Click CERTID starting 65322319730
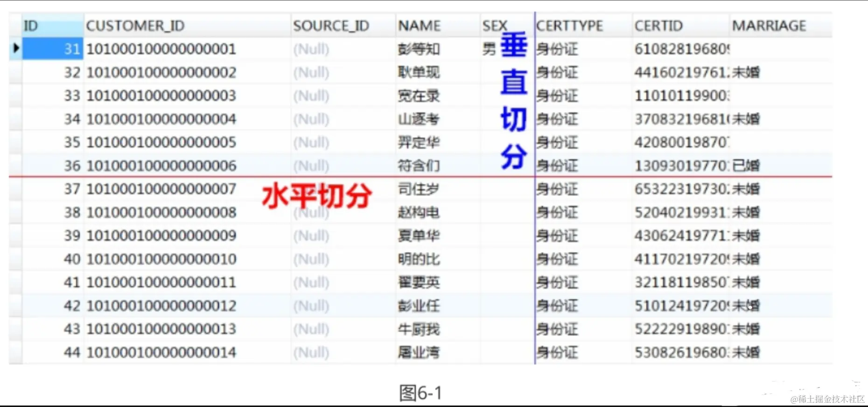This screenshot has height=407, width=868. [682, 189]
